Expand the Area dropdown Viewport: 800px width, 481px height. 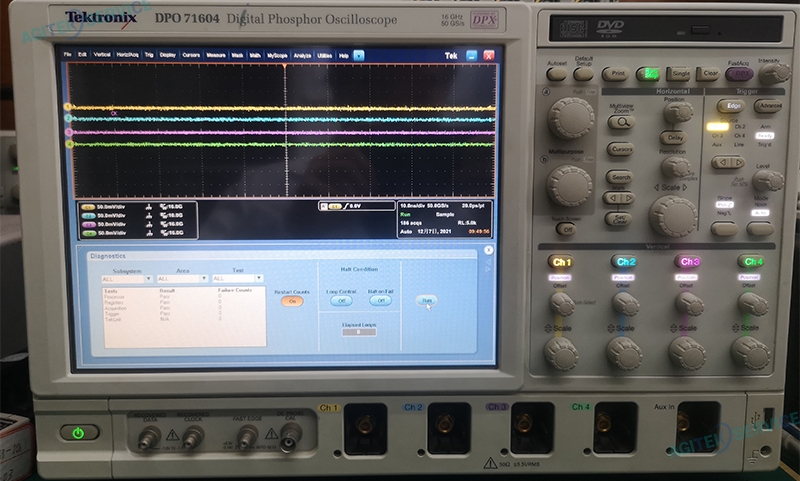click(x=203, y=279)
